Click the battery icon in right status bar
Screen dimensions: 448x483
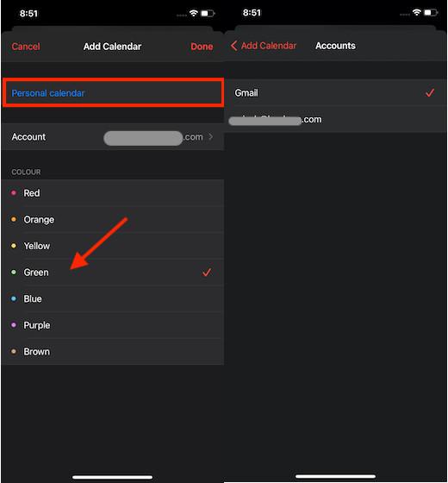coord(431,13)
